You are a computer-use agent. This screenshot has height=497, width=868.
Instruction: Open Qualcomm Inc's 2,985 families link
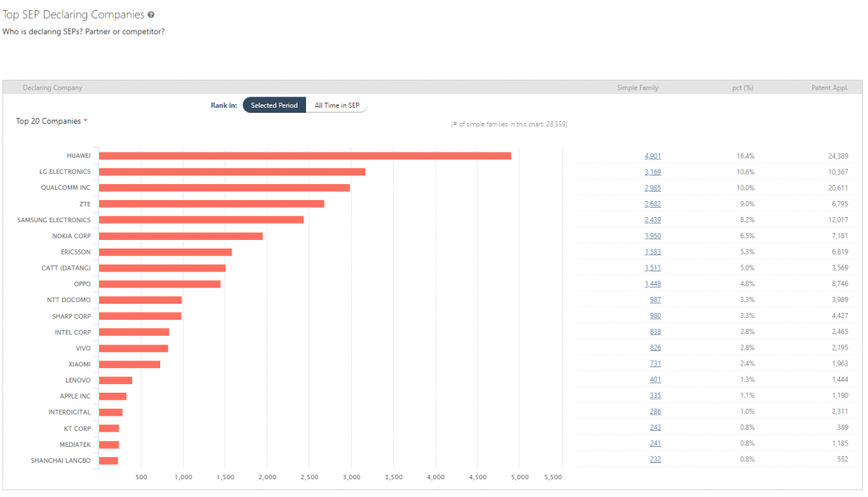click(651, 187)
